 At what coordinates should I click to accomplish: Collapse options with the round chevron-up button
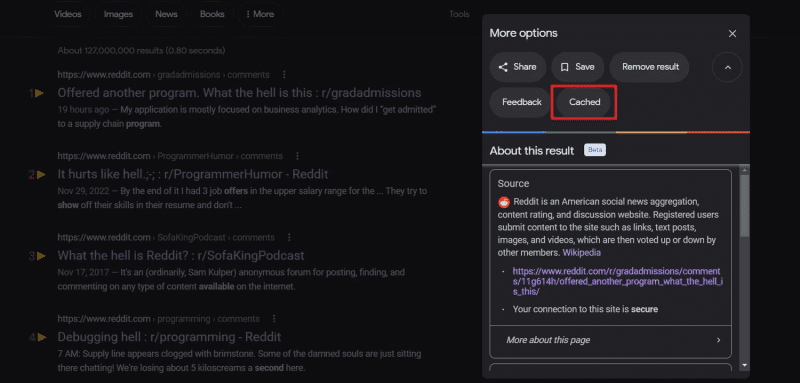[727, 67]
